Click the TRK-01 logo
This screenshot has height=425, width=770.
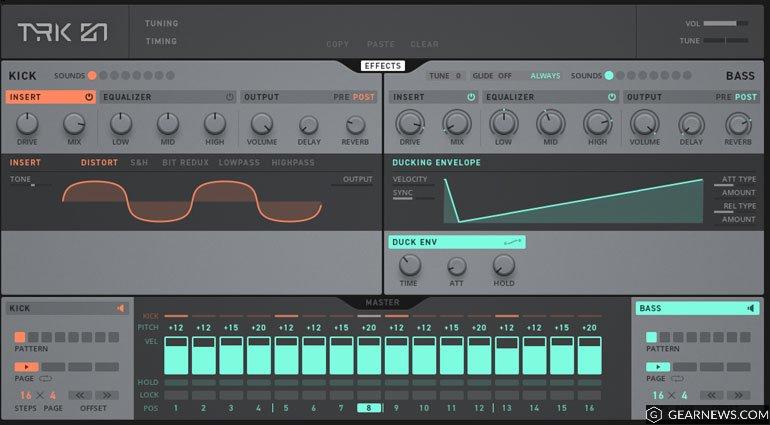tap(62, 32)
